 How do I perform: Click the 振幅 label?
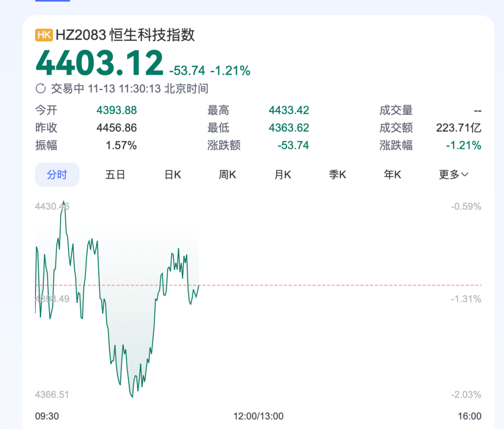tap(46, 145)
